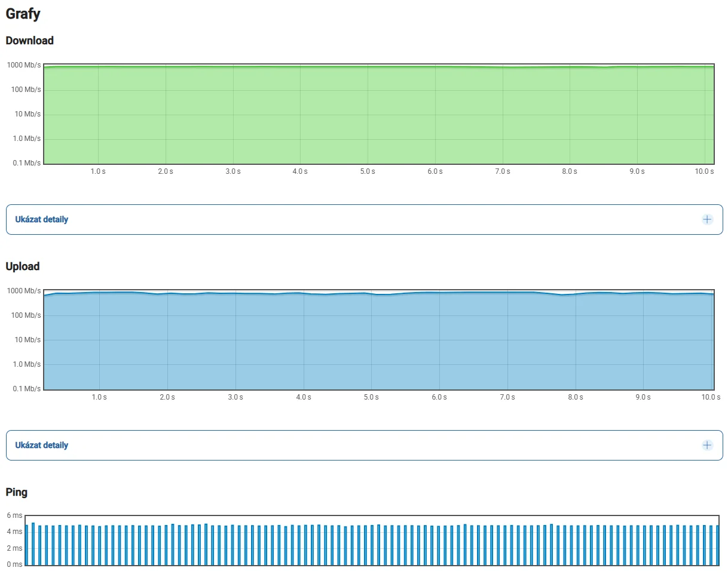Click Download graph 10.0 s time label

click(x=704, y=171)
